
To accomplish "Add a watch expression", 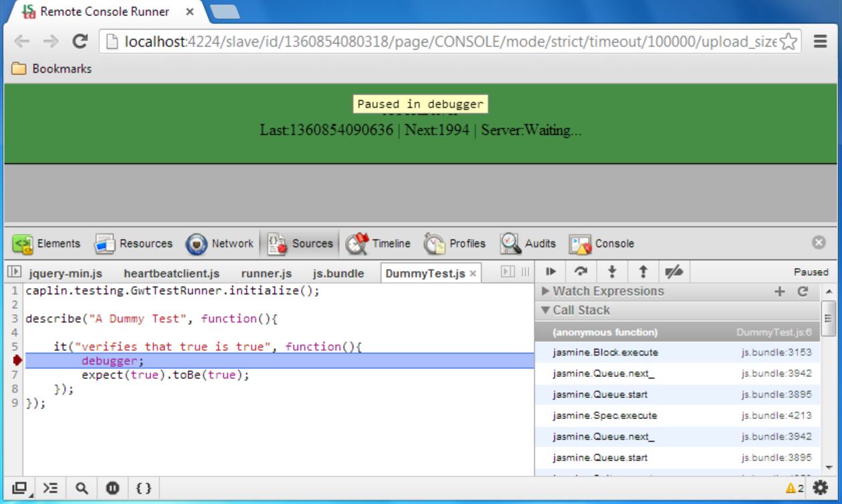I will coord(779,291).
